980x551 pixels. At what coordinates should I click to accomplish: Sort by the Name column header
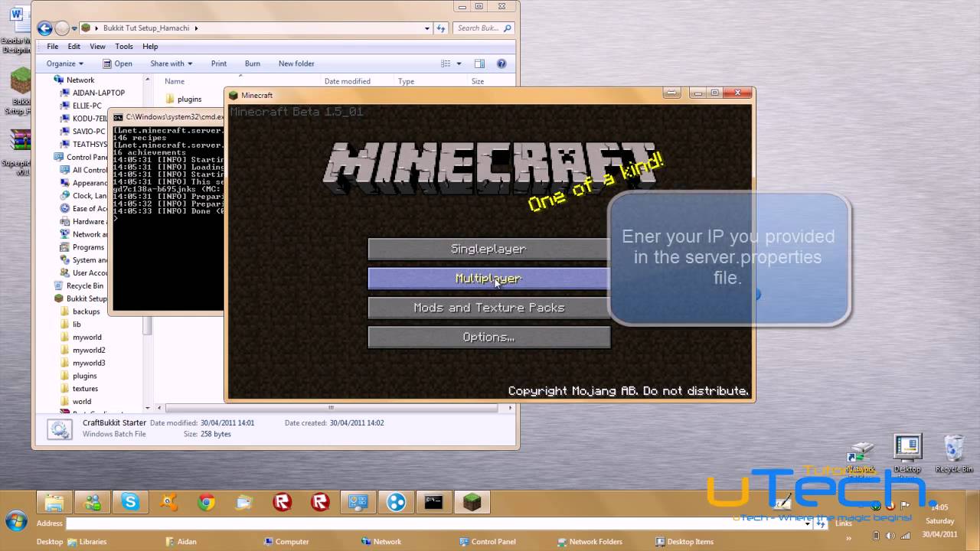175,81
